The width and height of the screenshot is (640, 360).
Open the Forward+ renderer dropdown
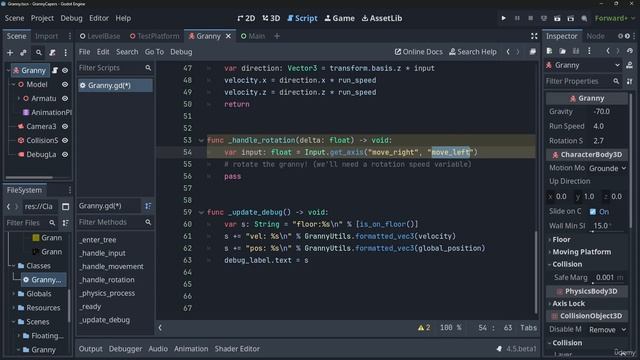(614, 18)
